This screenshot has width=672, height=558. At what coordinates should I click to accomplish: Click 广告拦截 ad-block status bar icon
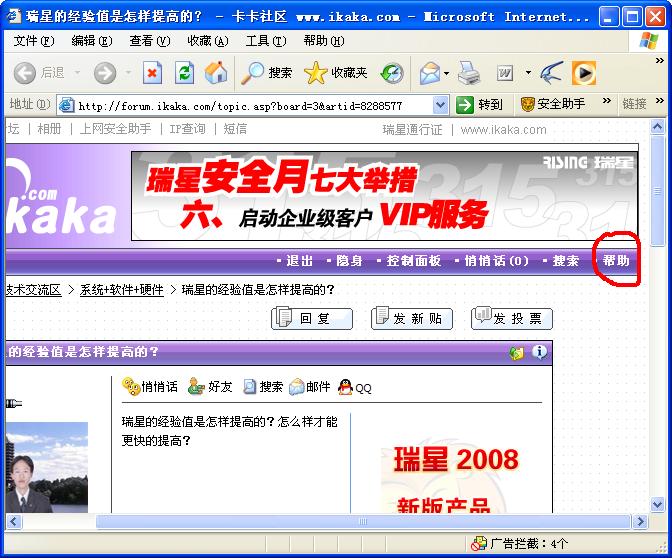pos(479,543)
